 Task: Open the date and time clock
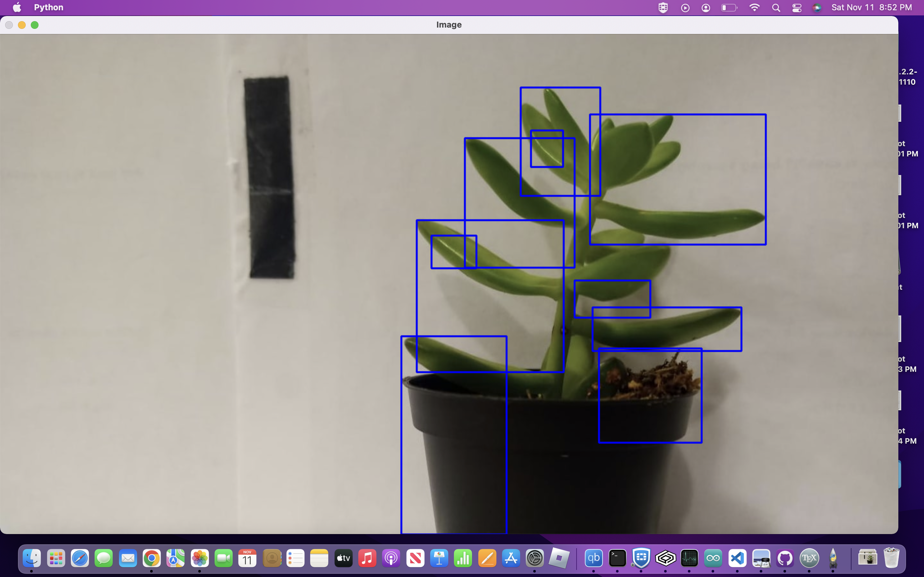click(871, 8)
